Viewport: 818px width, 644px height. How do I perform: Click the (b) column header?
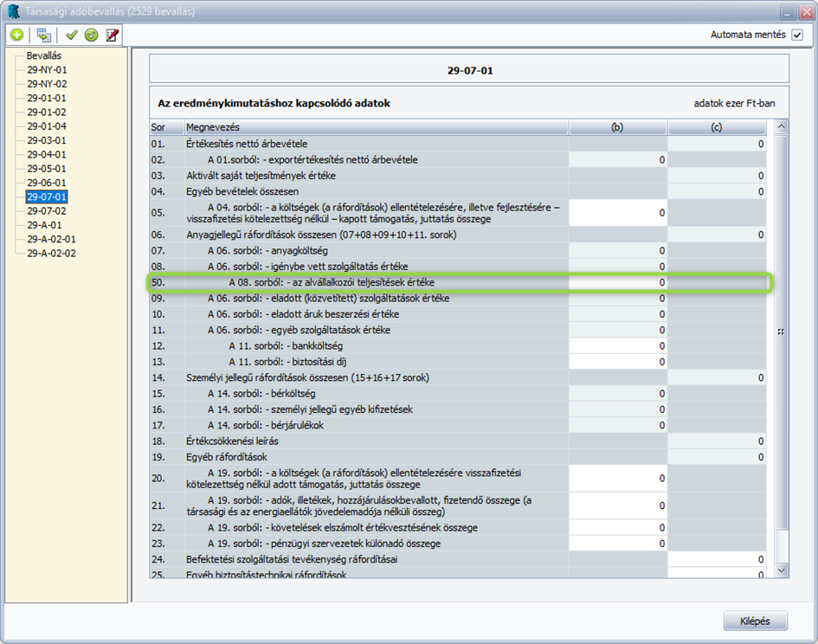pyautogui.click(x=618, y=127)
